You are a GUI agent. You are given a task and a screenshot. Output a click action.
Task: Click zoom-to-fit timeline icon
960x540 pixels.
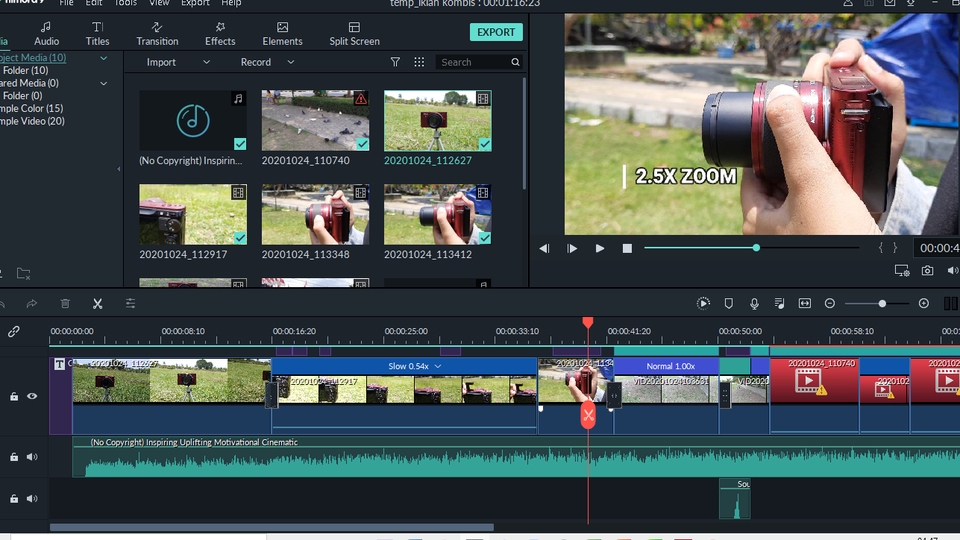coord(804,303)
